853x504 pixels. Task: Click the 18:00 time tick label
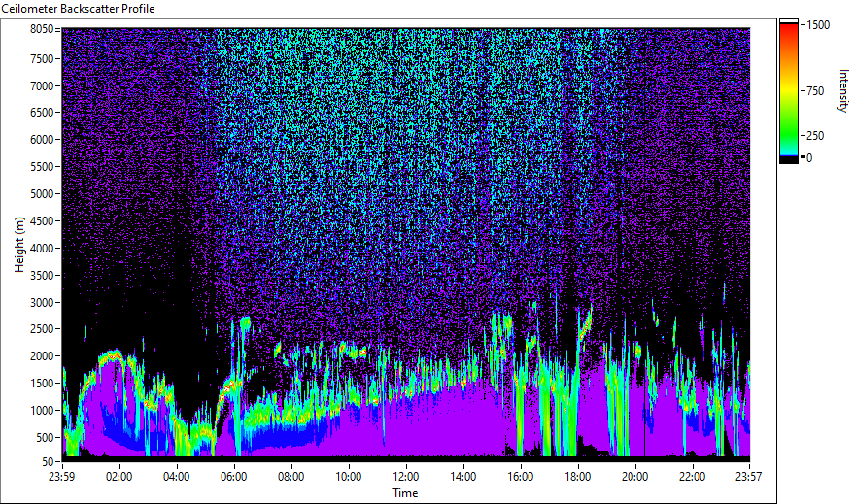tap(578, 477)
